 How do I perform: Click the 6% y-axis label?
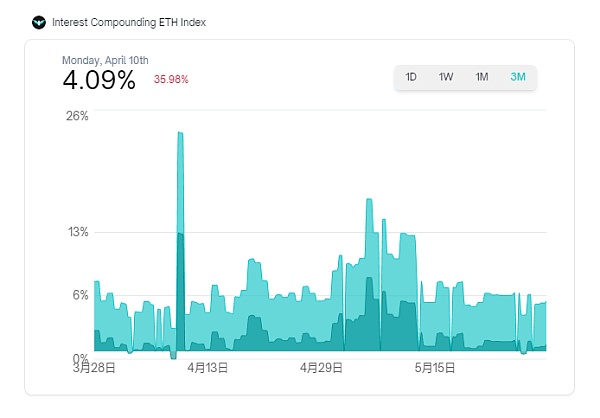click(x=81, y=295)
